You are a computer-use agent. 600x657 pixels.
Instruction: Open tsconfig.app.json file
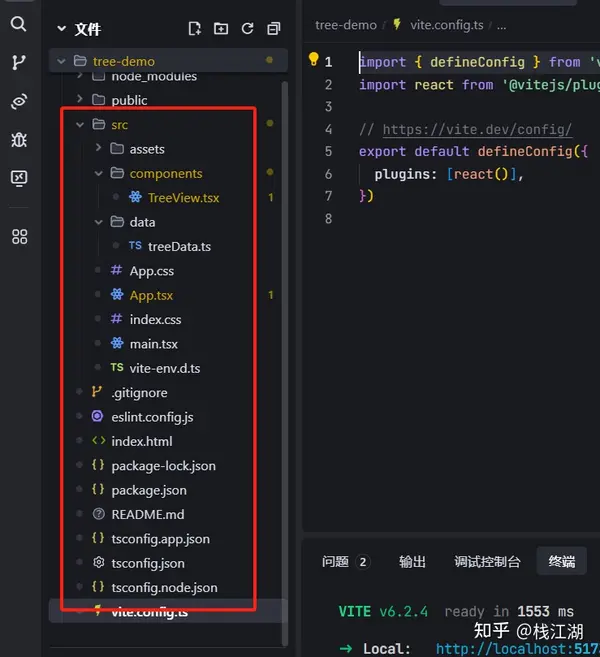pyautogui.click(x=160, y=538)
